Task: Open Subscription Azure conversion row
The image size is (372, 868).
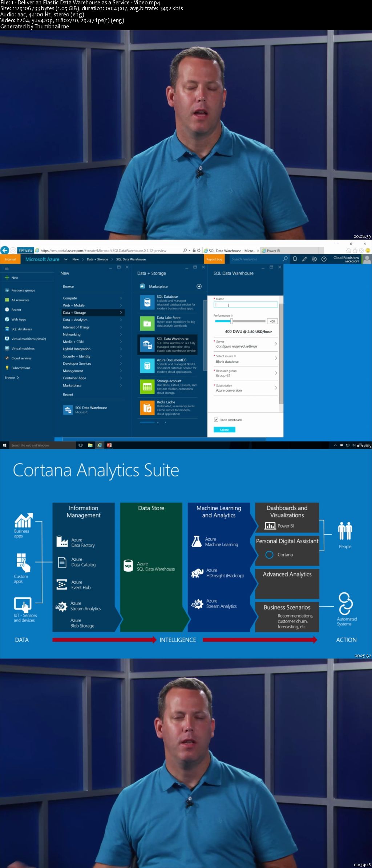Action: (246, 388)
